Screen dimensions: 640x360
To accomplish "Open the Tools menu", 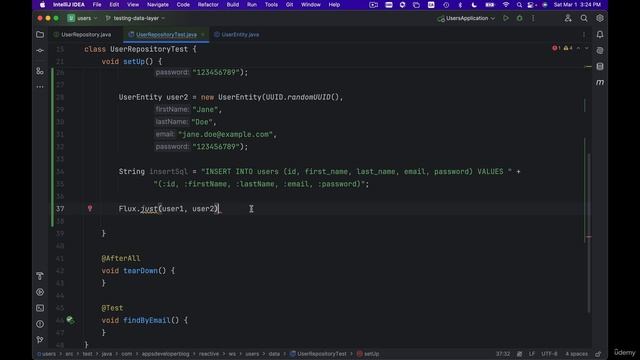I will pyautogui.click(x=271, y=4).
